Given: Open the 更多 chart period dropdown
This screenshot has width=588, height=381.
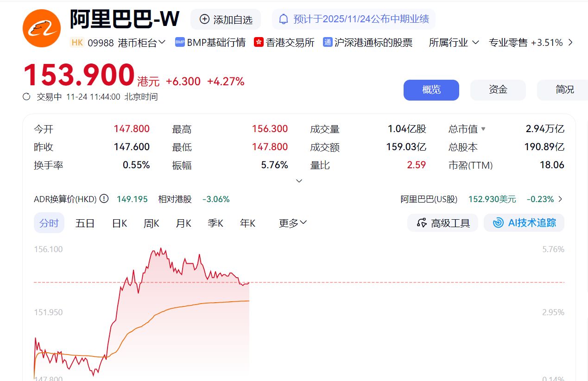Looking at the screenshot, I should pos(292,223).
